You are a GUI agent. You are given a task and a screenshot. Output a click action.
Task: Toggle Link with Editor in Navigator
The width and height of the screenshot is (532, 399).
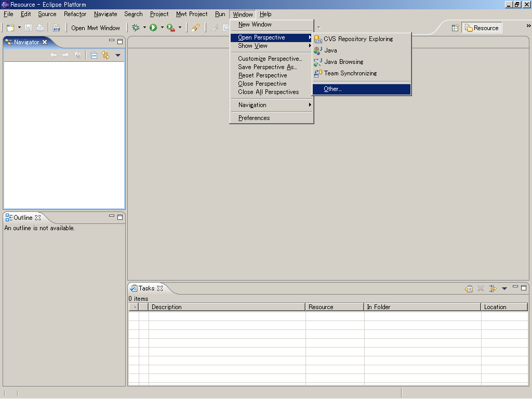[105, 55]
